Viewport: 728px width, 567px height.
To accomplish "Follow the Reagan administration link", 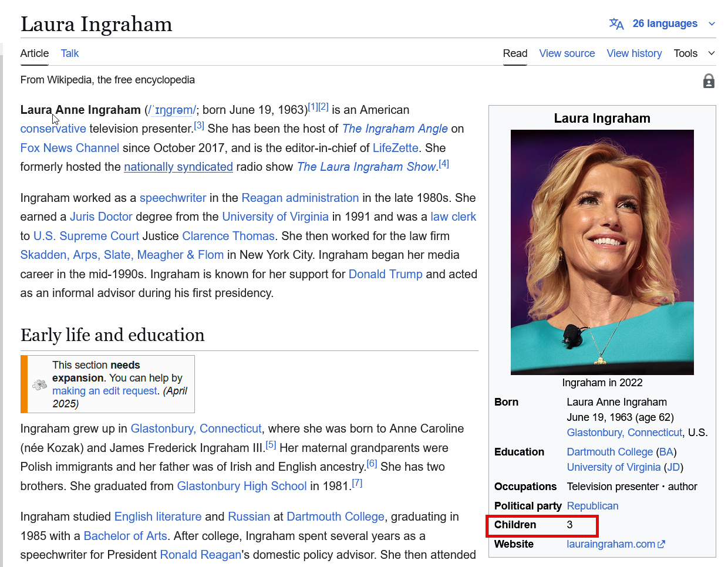I will [x=300, y=198].
